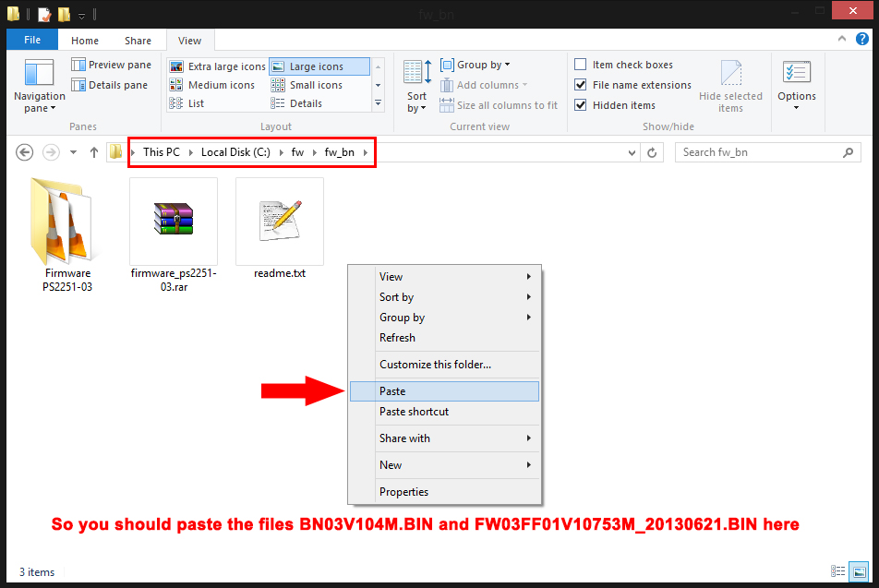Screen dimensions: 879x588
Task: Open Share with submenu
Action: pos(444,438)
